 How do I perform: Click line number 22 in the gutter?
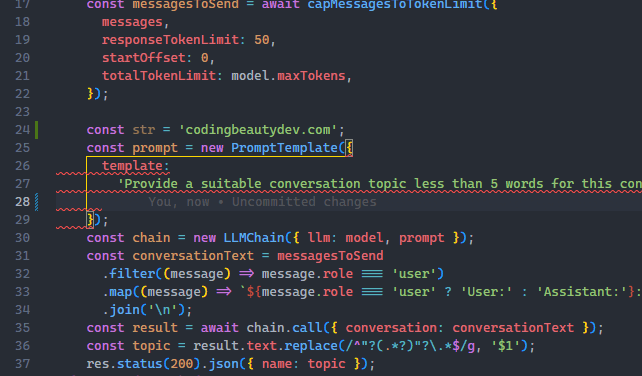tap(23, 94)
